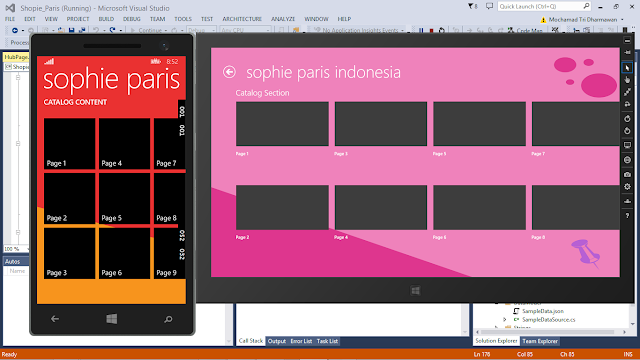
Task: Open Redo history dropdown arrow
Action: 120,31
